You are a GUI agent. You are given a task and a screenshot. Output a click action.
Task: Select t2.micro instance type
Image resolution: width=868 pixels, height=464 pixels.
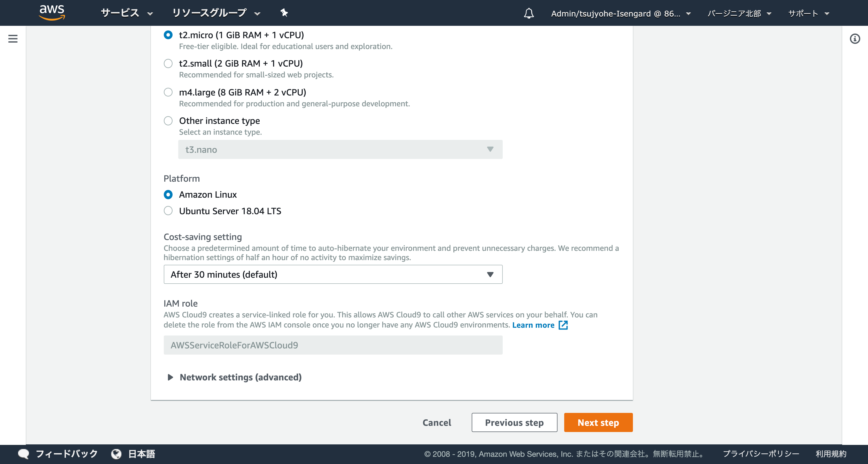coord(168,35)
